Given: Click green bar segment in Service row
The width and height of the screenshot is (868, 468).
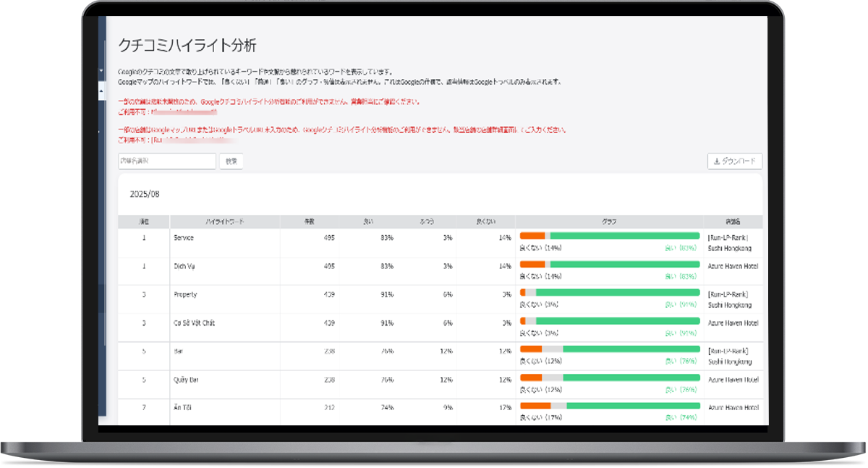Looking at the screenshot, I should (x=624, y=236).
